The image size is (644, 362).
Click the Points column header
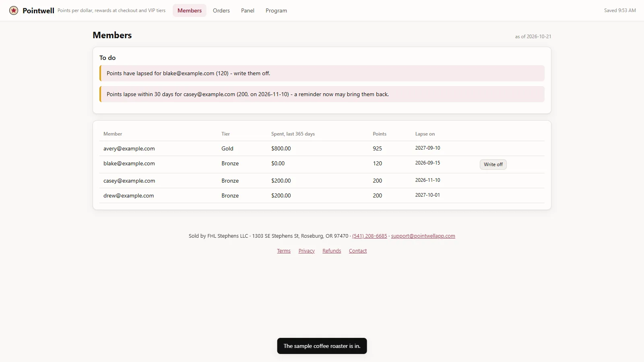click(x=380, y=134)
